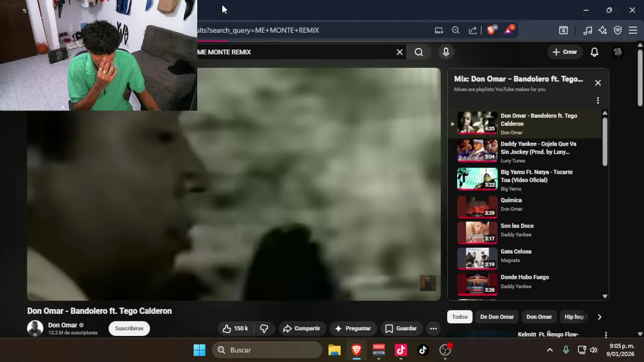Select Química by Don Omar in playlist
The image size is (644, 362).
click(x=525, y=206)
